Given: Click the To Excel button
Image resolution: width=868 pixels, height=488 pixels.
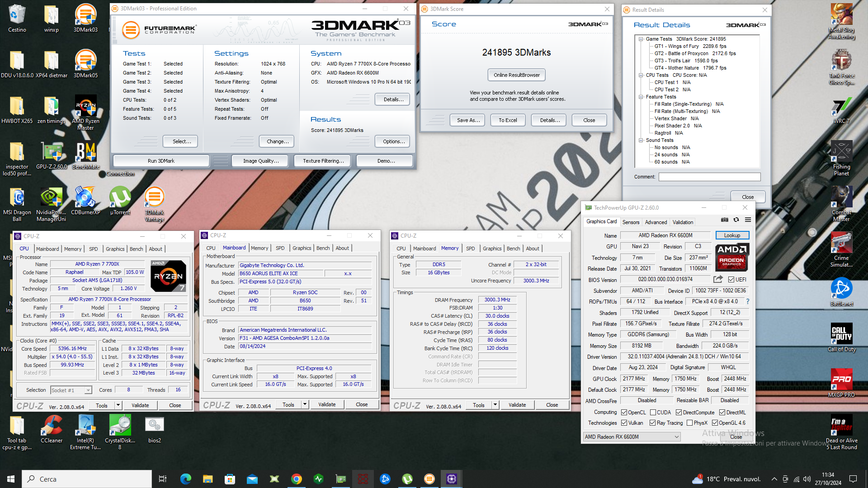Looking at the screenshot, I should (x=508, y=120).
